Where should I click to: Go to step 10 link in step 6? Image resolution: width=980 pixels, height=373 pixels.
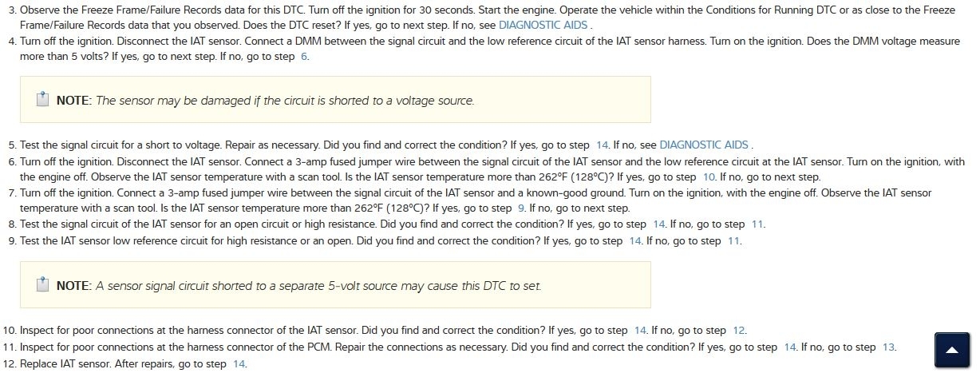point(709,177)
